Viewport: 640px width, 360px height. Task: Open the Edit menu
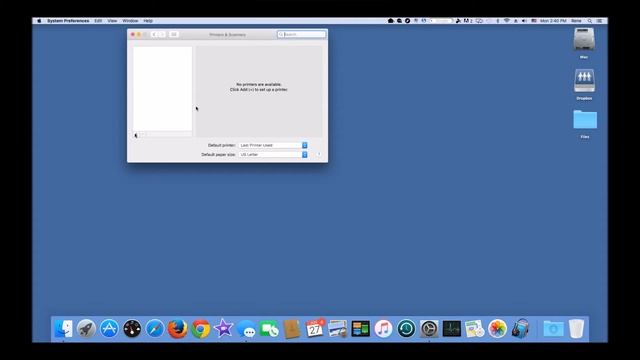98,21
